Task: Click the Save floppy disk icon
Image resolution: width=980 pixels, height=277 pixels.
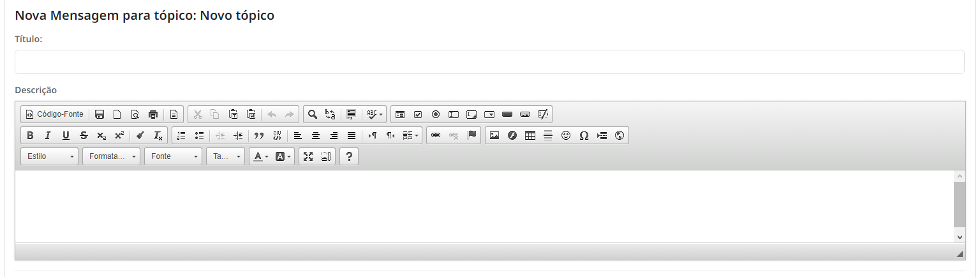Action: click(x=100, y=114)
